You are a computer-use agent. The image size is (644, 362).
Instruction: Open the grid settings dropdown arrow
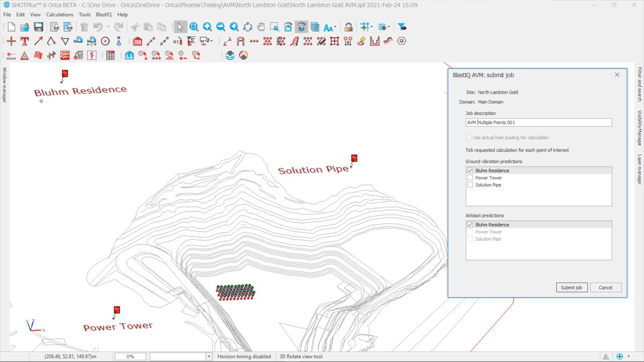point(371,27)
